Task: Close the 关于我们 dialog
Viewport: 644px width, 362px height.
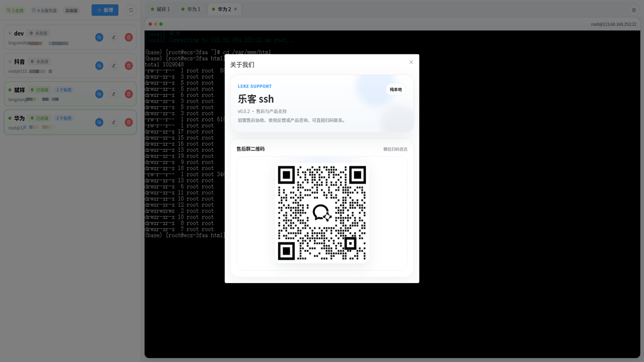Action: pos(411,62)
